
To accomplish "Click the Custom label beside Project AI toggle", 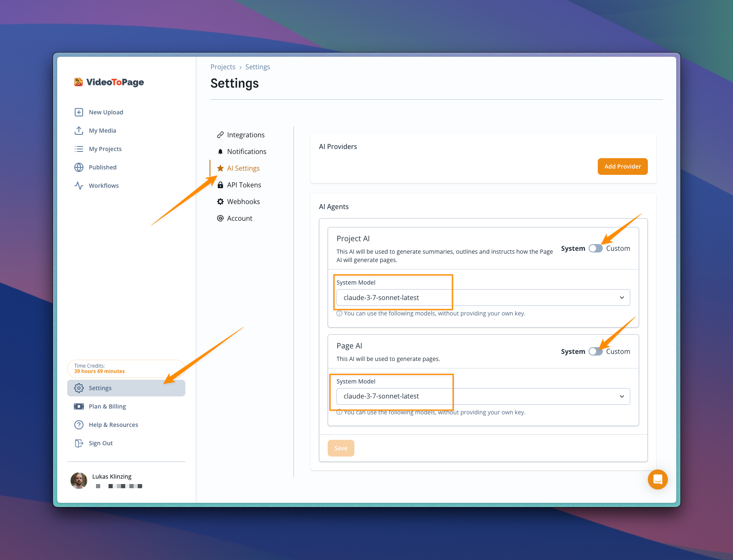I will [x=618, y=248].
